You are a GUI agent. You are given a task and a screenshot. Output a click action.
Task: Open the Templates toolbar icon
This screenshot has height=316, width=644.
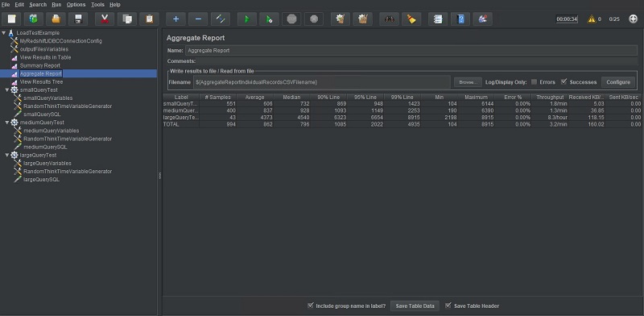point(34,19)
